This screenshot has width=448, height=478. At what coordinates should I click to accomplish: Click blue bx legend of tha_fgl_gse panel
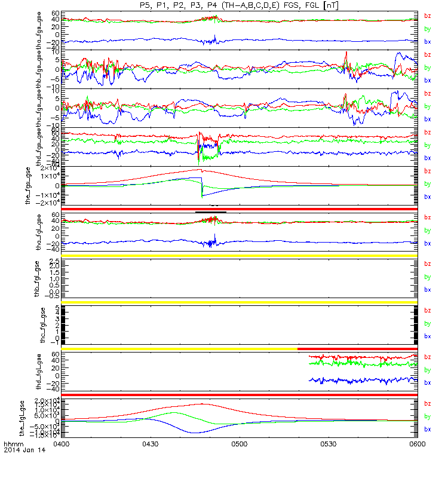(428, 243)
